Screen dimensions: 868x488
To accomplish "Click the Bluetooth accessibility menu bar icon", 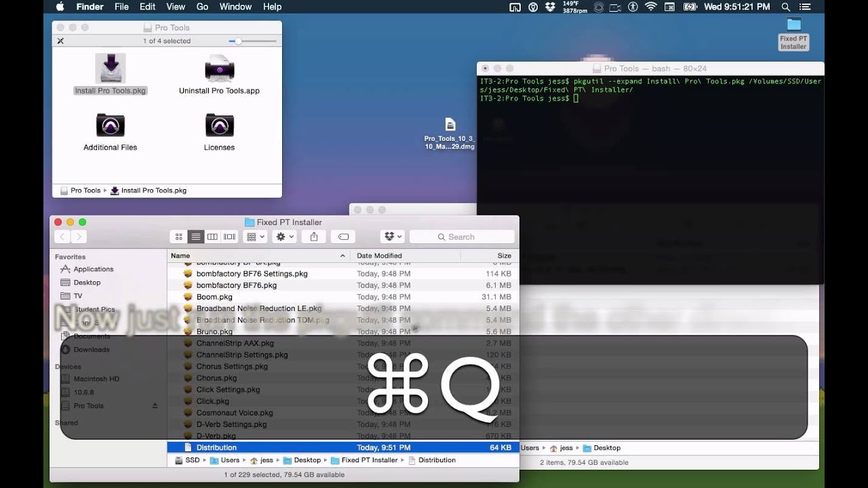I will (x=633, y=7).
